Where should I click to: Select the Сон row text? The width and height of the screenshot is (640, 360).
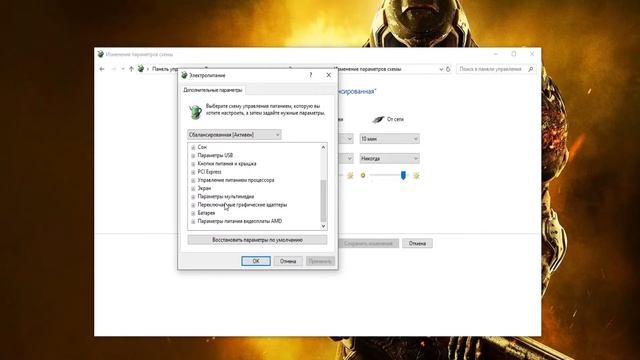click(202, 147)
